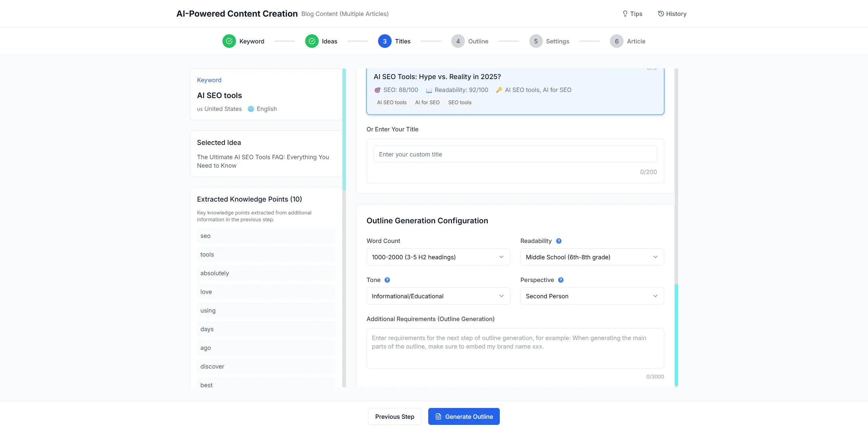Image resolution: width=868 pixels, height=431 pixels.
Task: Open the Perspective Second Person dropdown
Action: (592, 296)
